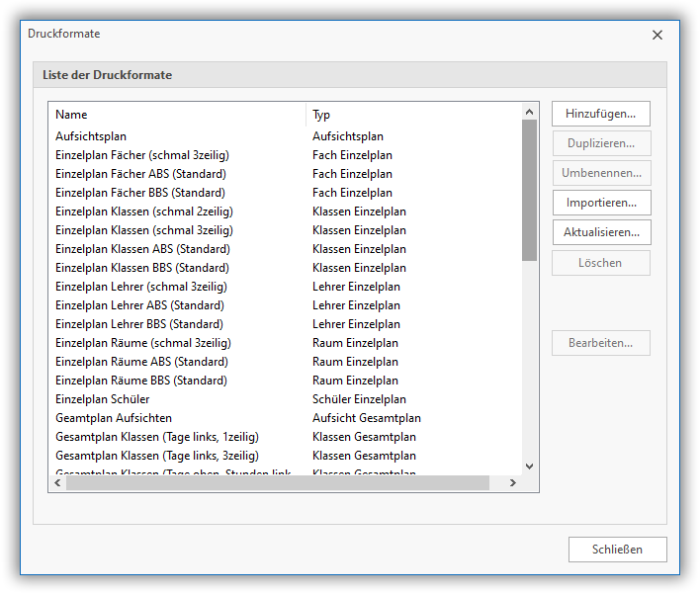Close dialog with Schließen button

click(617, 550)
